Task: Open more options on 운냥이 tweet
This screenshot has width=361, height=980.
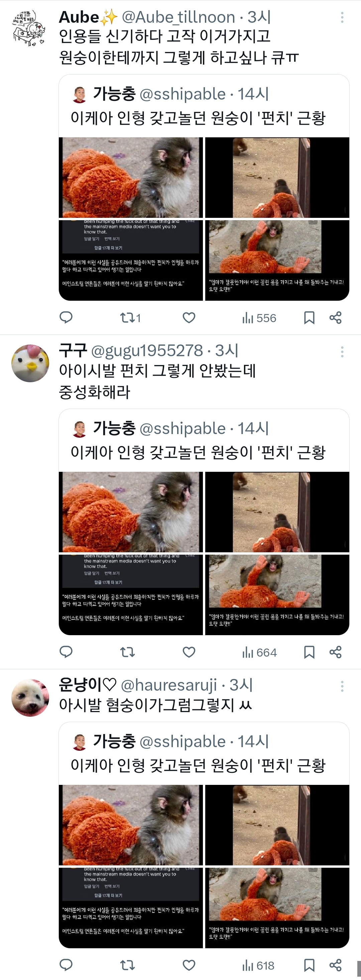Action: 342,686
